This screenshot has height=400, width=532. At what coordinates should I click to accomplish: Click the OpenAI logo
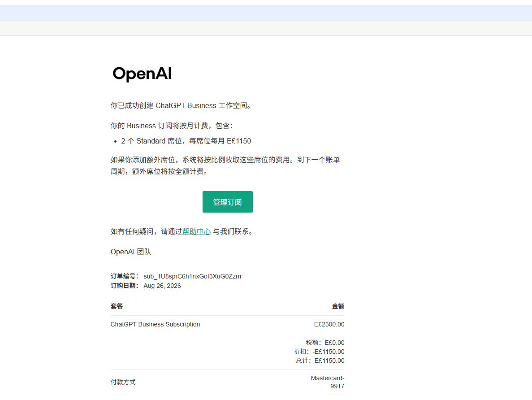142,74
